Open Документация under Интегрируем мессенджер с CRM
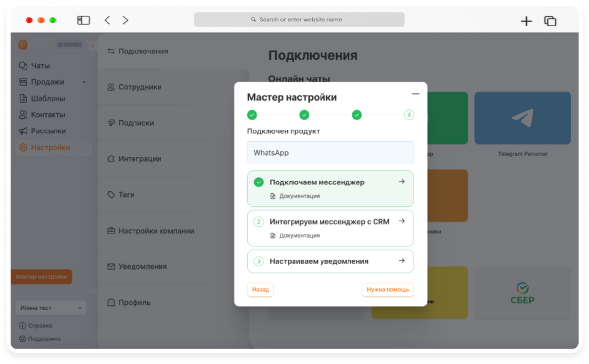Image resolution: width=589 pixels, height=364 pixels. coord(295,236)
